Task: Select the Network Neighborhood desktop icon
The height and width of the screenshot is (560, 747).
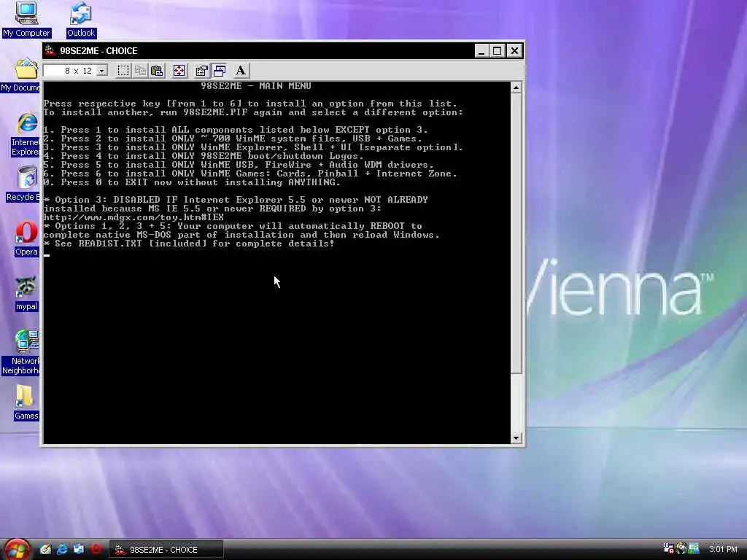Action: tap(21, 352)
